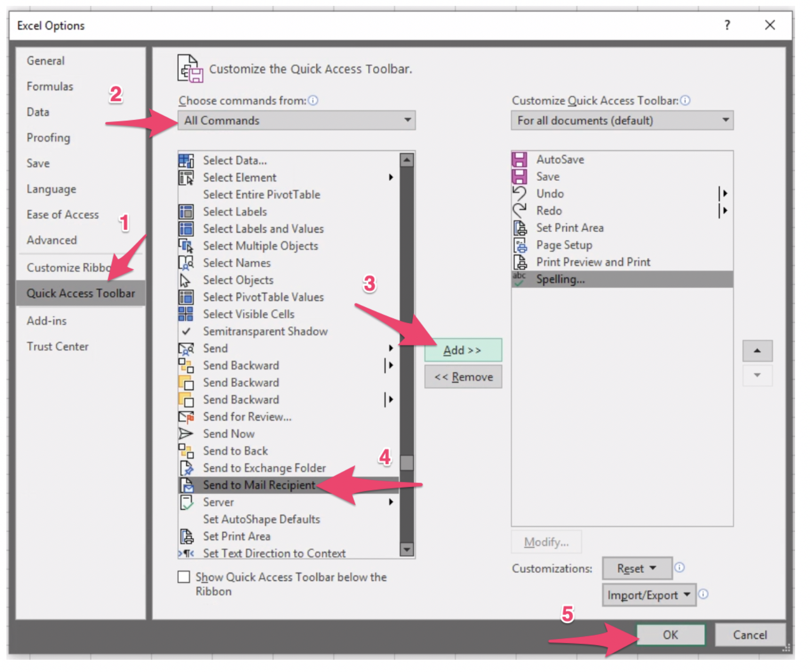The width and height of the screenshot is (810, 672).
Task: Open the For all documents dropdown
Action: [x=622, y=121]
